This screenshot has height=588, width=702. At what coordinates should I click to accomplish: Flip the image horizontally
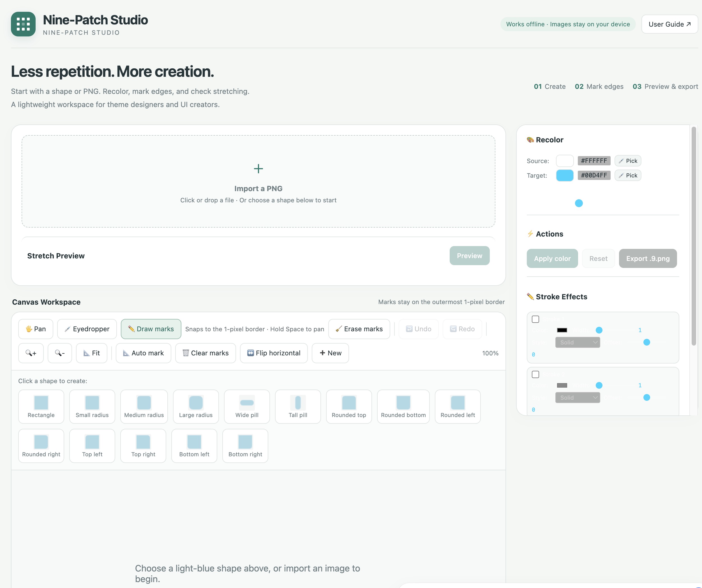[274, 353]
